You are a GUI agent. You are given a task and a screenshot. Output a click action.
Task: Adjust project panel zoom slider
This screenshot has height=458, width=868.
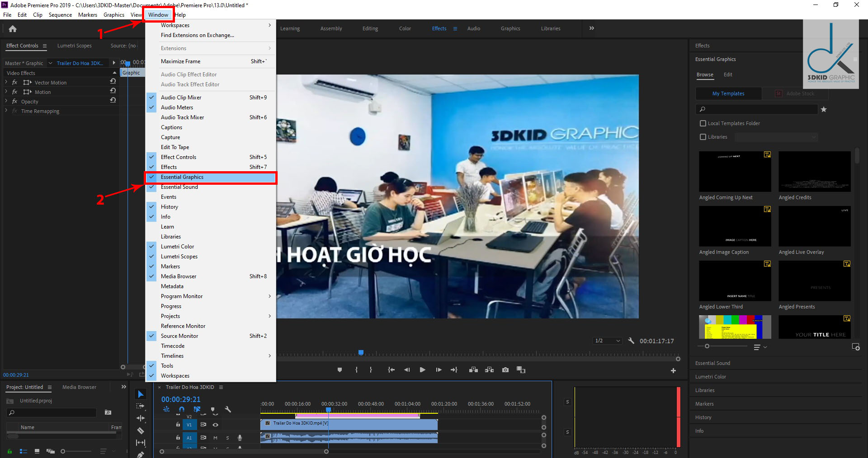(63, 451)
